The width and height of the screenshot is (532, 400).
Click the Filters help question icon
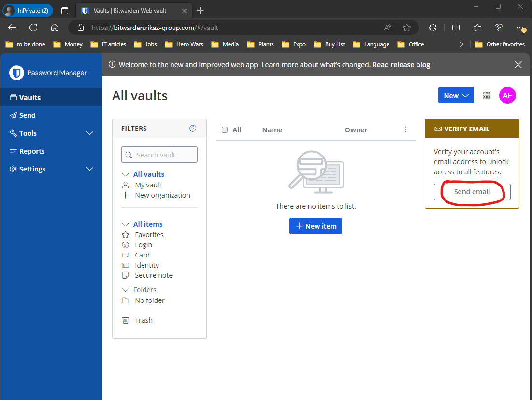tap(193, 128)
